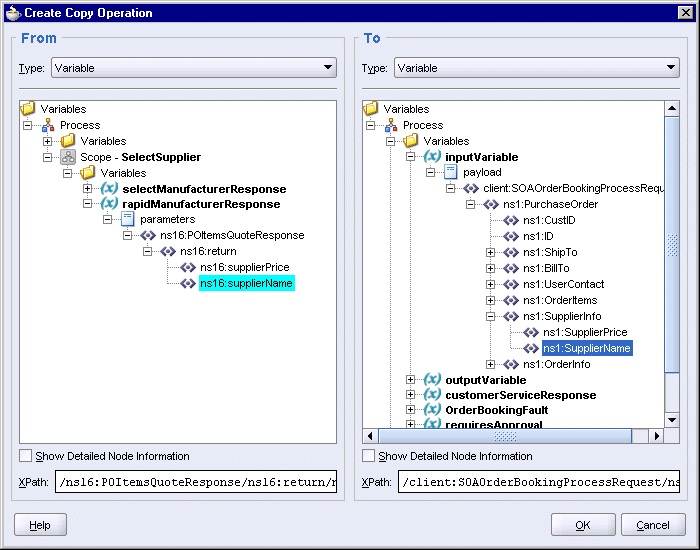Select the OrderBookingFault variable label
Image resolution: width=700 pixels, height=550 pixels.
pos(496,410)
